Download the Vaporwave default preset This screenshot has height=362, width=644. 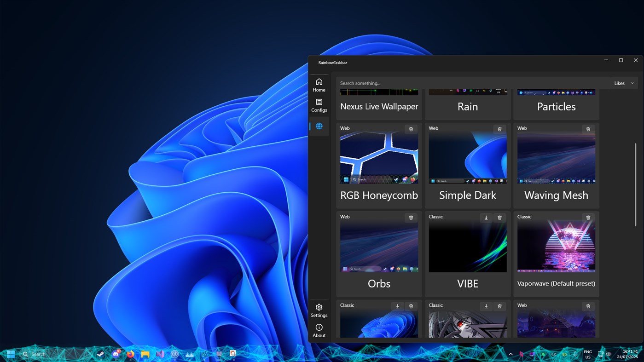574,217
